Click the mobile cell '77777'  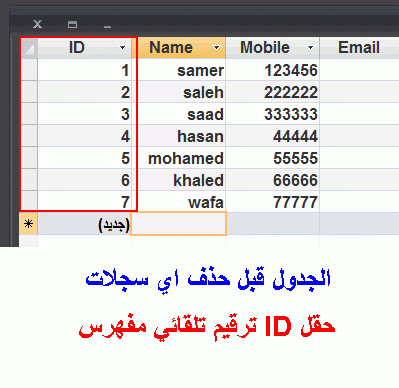pos(273,201)
